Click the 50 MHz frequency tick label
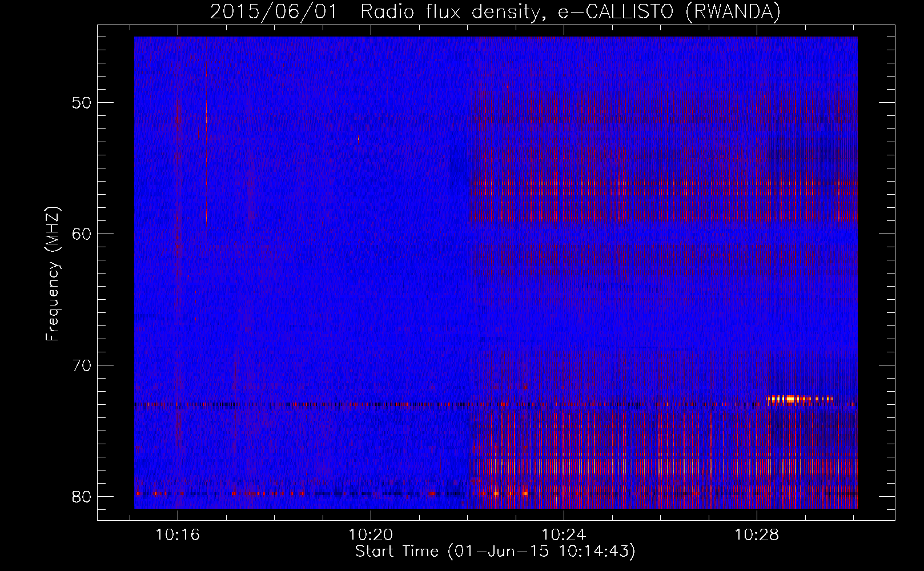Viewport: 924px width, 571px height. (x=82, y=103)
